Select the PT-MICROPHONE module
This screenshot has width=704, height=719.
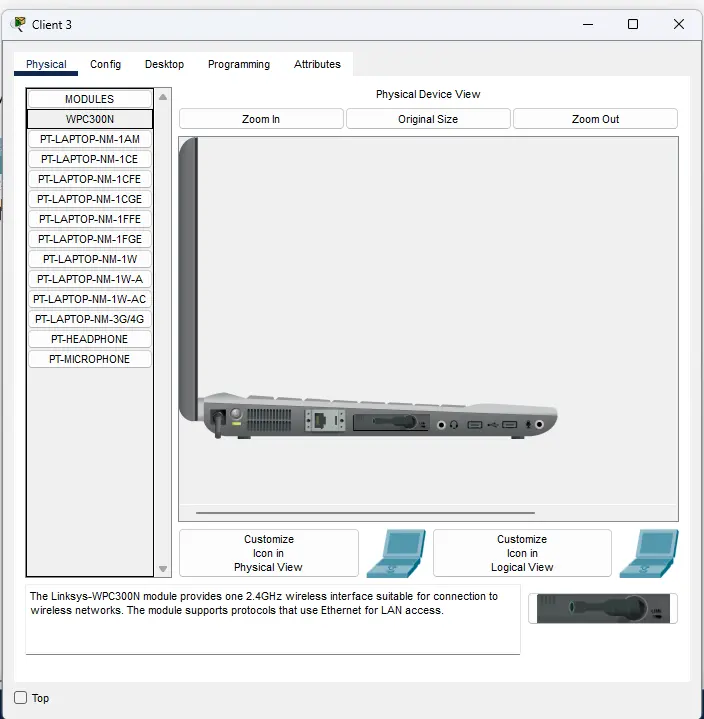point(89,359)
